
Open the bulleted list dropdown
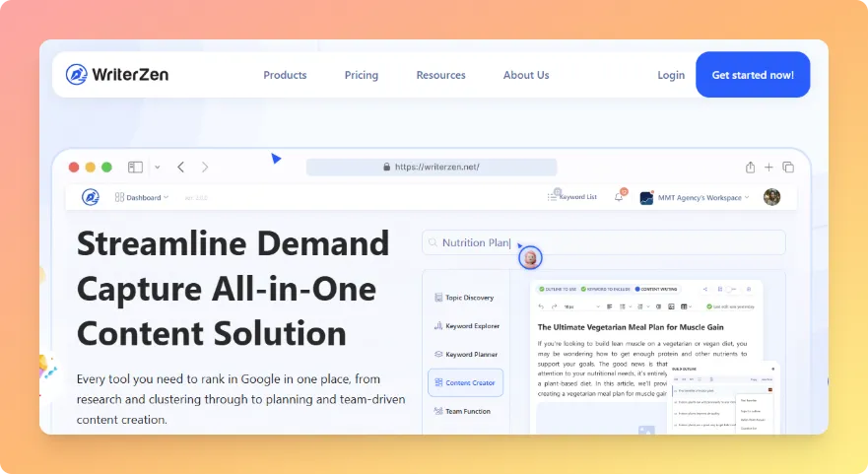[x=626, y=306]
